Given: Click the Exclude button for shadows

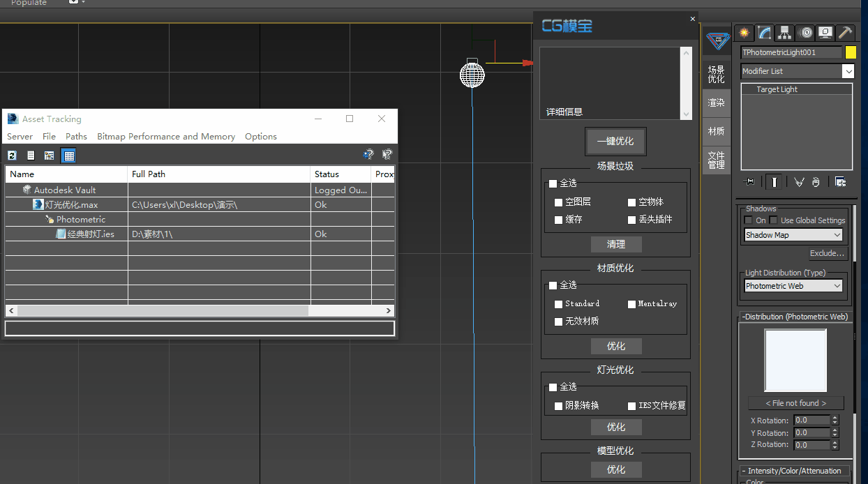Looking at the screenshot, I should 827,253.
